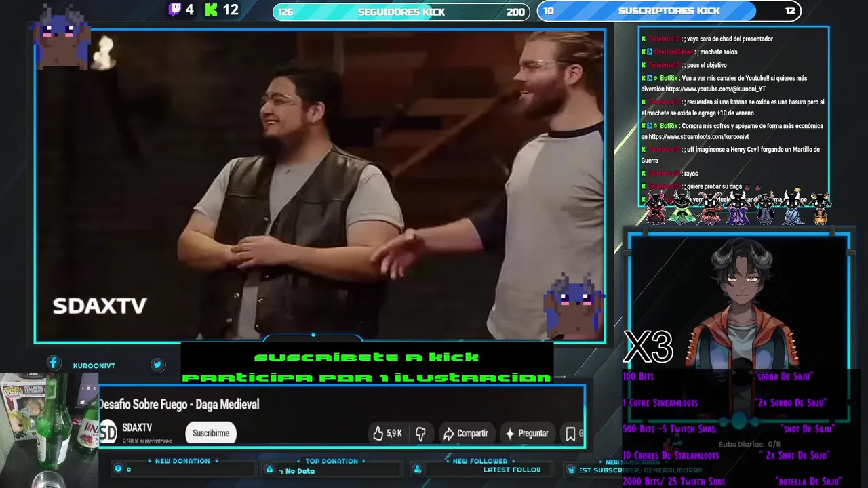
Task: Click the video title Desafio Sobre Fuego - Daga Medieval
Action: pos(179,404)
